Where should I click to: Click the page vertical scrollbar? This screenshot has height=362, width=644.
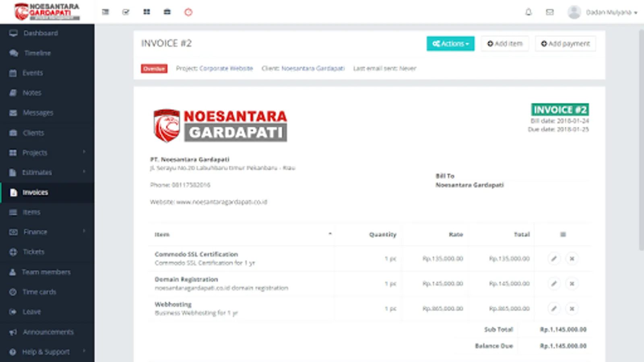[x=641, y=140]
